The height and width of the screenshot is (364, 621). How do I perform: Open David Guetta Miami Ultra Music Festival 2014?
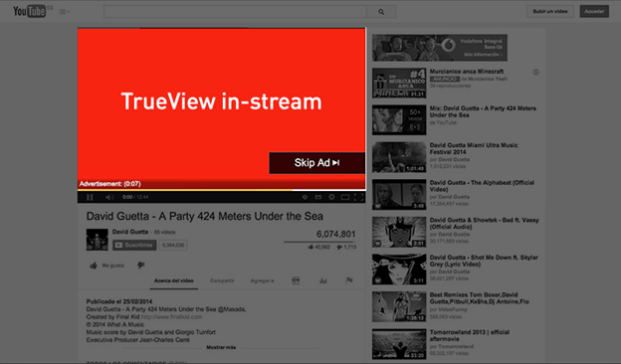[x=474, y=149]
